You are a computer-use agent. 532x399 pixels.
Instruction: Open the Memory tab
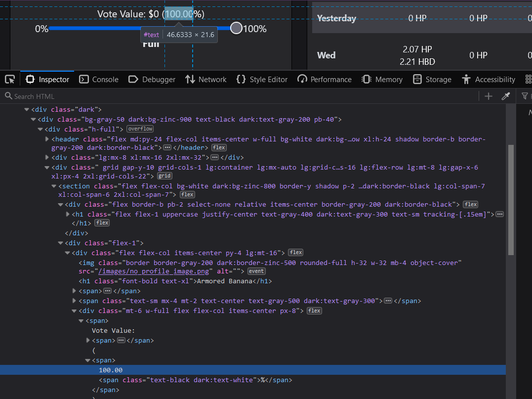point(382,80)
